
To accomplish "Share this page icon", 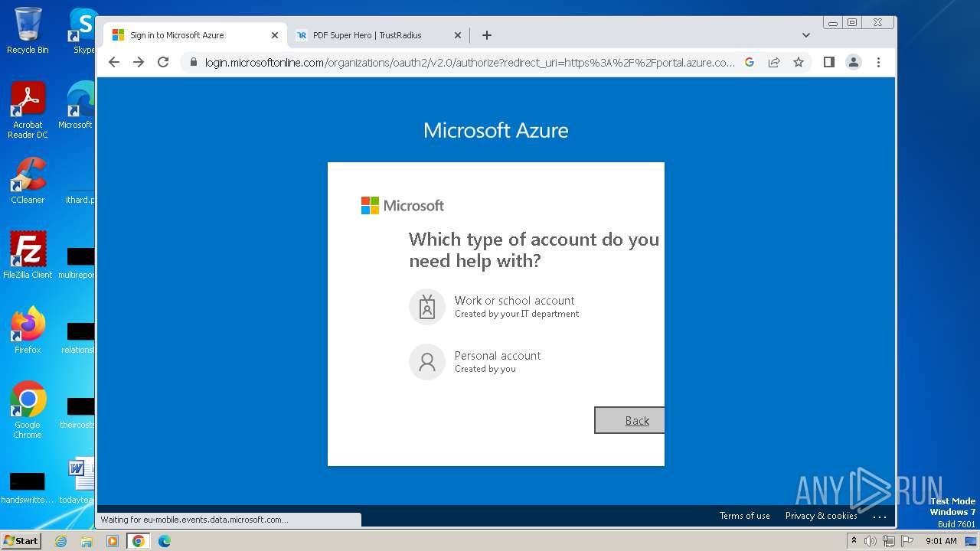I will coord(774,62).
